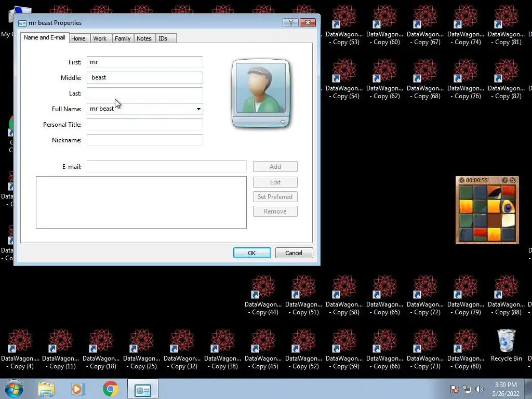Screen dimensions: 532x399
Task: Select DataWagon Copy (4) shortcut
Action: click(20, 350)
